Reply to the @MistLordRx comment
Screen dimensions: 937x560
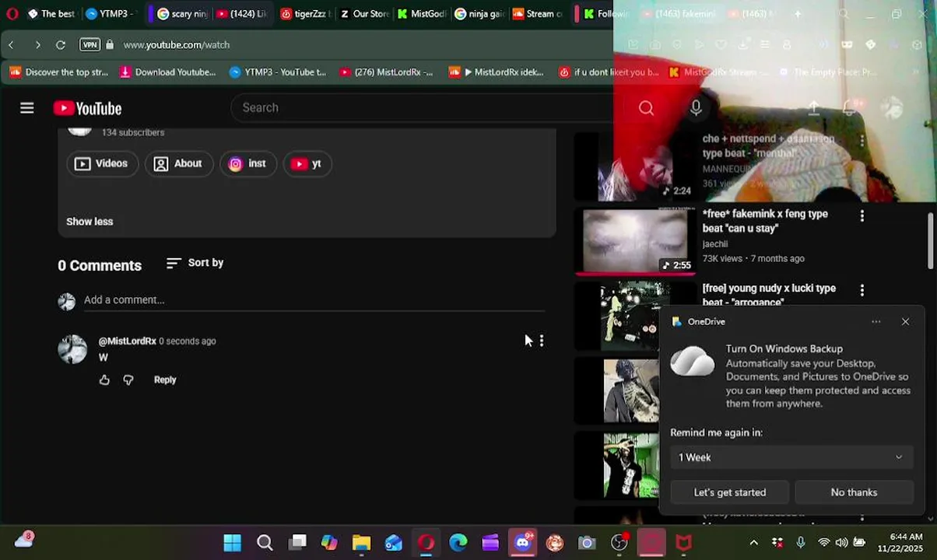165,380
